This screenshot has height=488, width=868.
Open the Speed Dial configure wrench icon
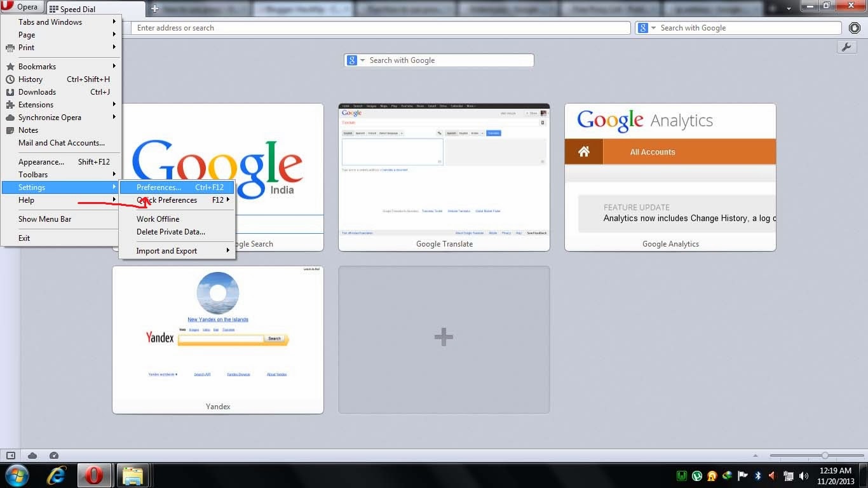[x=847, y=47]
